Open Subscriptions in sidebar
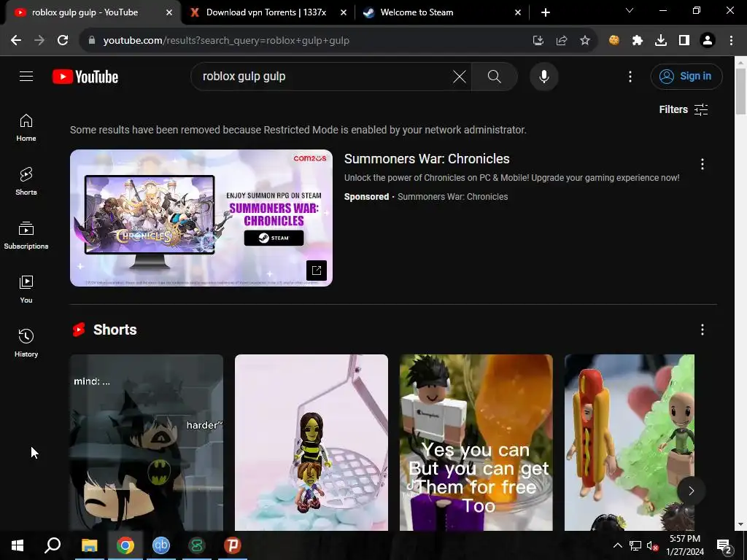This screenshot has height=560, width=747. pyautogui.click(x=26, y=236)
